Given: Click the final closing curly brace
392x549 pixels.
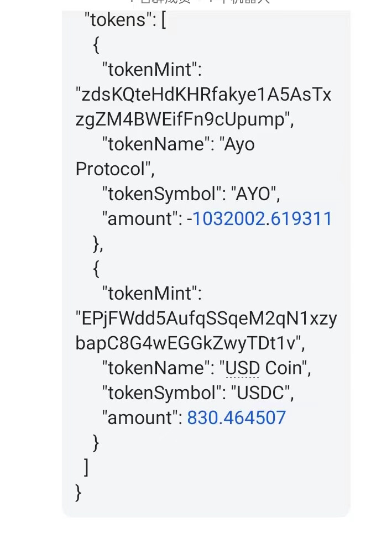Looking at the screenshot, I should [x=79, y=493].
